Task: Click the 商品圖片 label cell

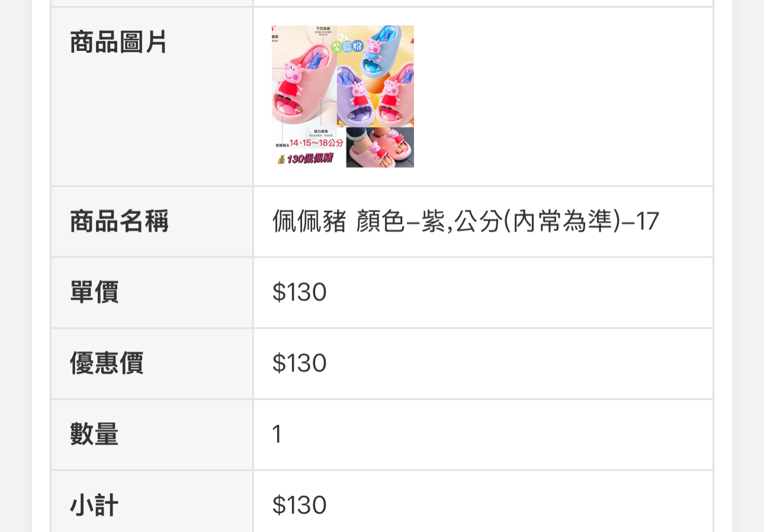Action: pos(152,97)
